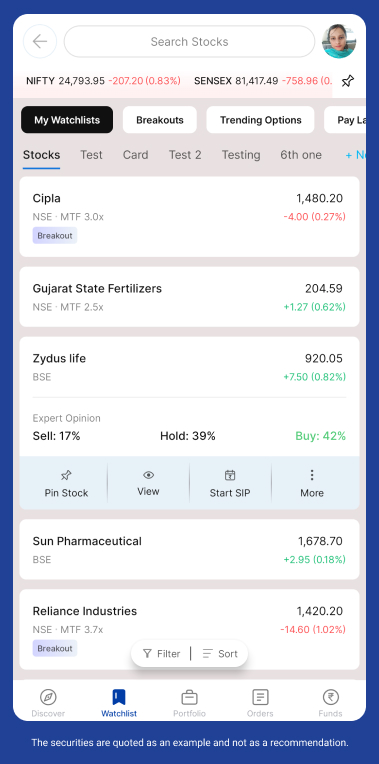
Task: Pin the index ticker with pin icon
Action: 347,81
